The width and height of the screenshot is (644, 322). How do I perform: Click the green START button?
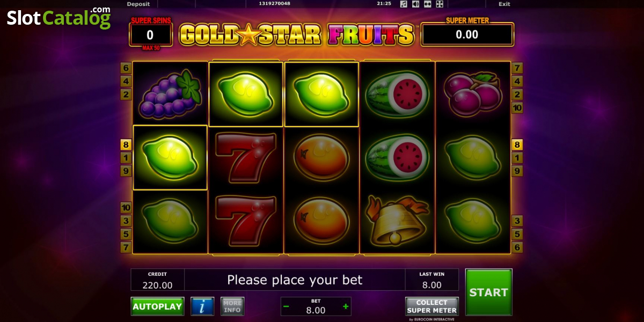(488, 292)
